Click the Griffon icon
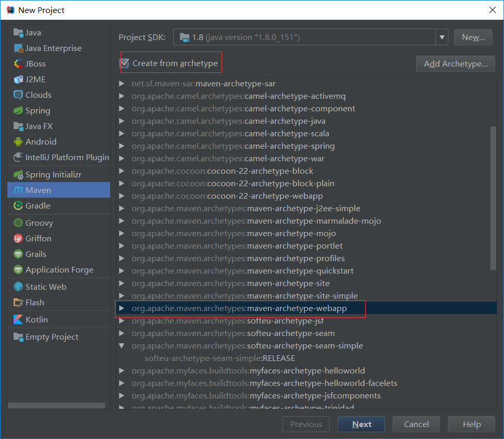Screen dimensions: 504x439 [x=18, y=238]
